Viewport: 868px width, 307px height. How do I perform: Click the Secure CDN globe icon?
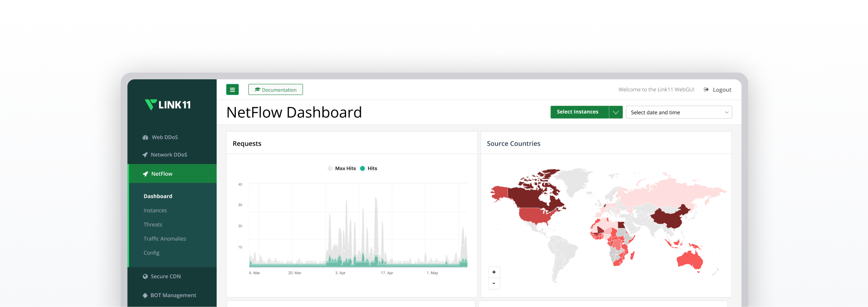pyautogui.click(x=145, y=277)
